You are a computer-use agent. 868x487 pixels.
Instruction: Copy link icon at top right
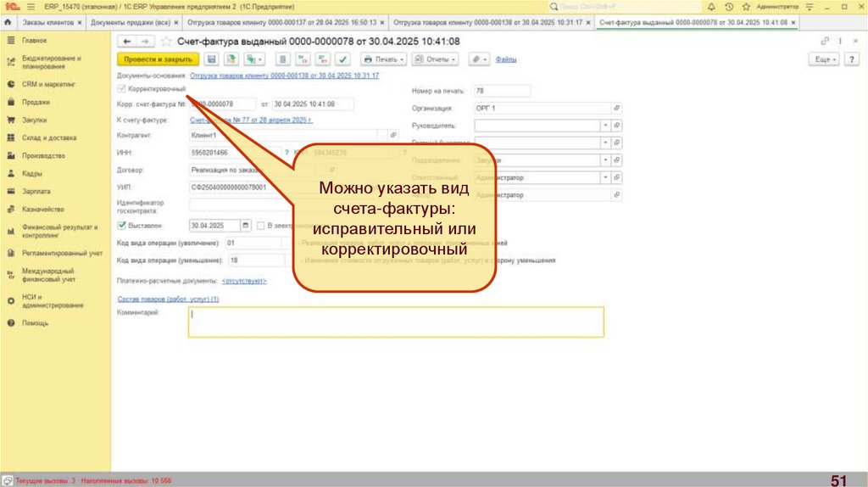pyautogui.click(x=825, y=42)
